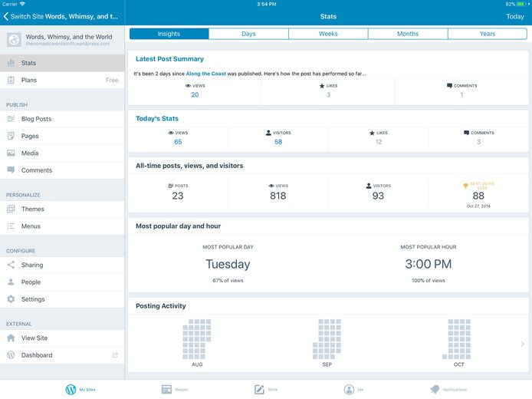Image resolution: width=532 pixels, height=399 pixels.
Task: Select the AUG posting activity grid
Action: click(197, 339)
